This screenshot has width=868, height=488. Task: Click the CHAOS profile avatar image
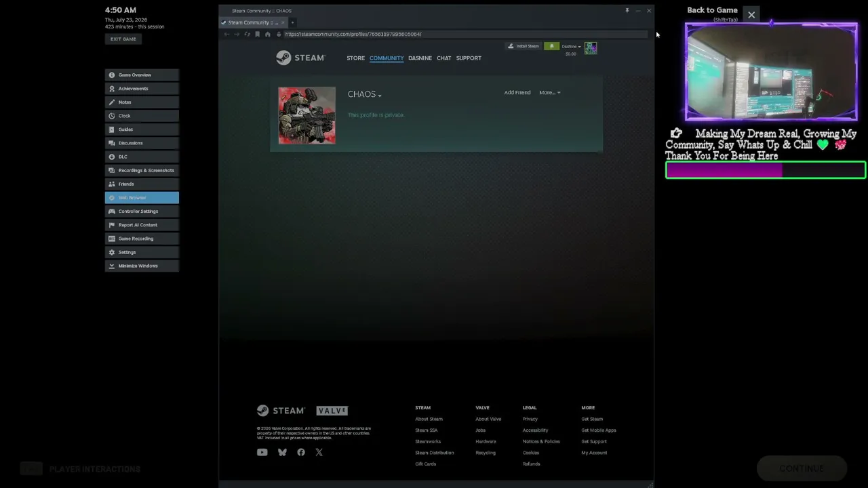[x=307, y=115]
